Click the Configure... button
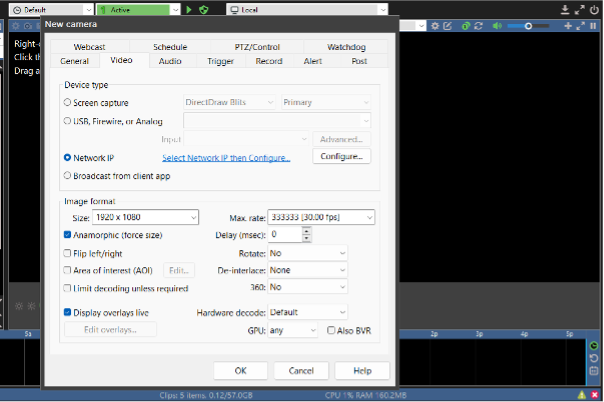 342,157
